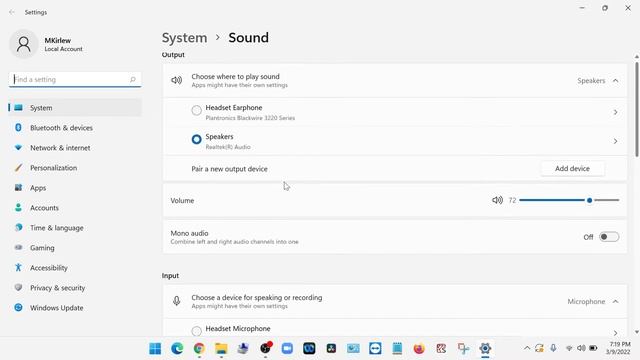Open Accessibility settings in sidebar
This screenshot has width=640, height=360.
coord(75,268)
